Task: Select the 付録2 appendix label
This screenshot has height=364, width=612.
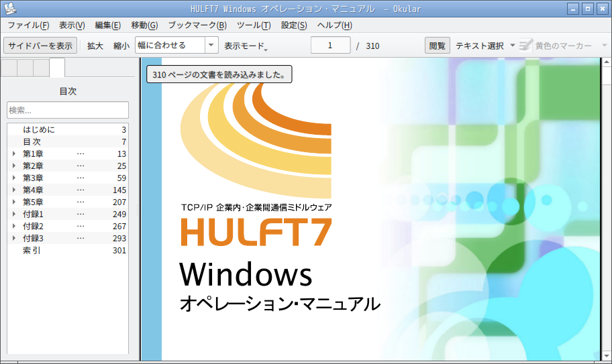Action: pyautogui.click(x=33, y=227)
